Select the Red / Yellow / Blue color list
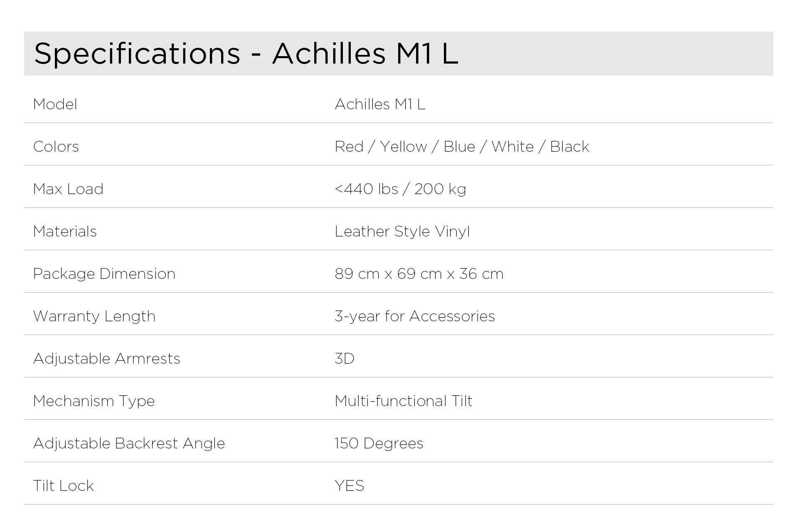The image size is (798, 532). pos(462,147)
